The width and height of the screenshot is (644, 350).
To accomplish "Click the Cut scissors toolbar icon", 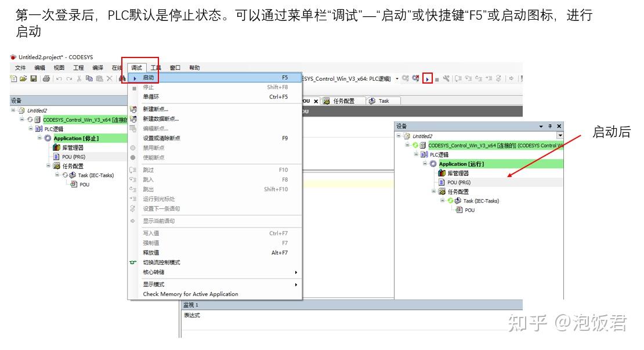I will point(79,78).
